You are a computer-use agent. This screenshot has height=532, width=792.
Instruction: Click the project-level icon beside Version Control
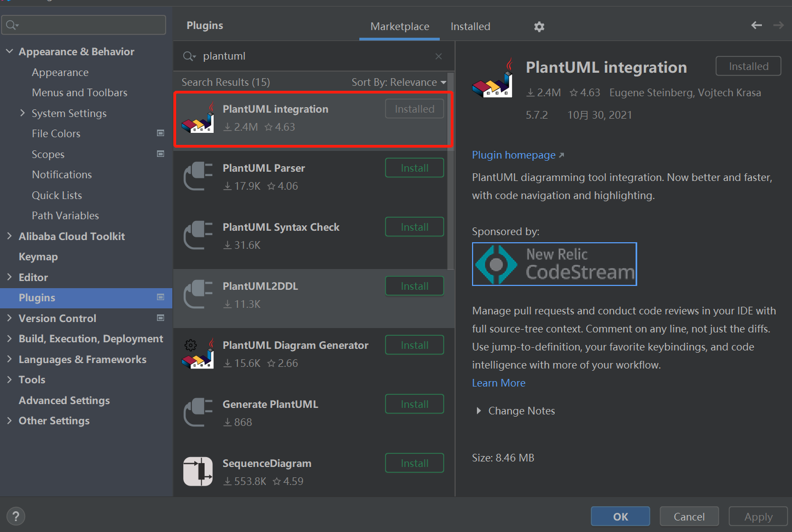pyautogui.click(x=161, y=318)
